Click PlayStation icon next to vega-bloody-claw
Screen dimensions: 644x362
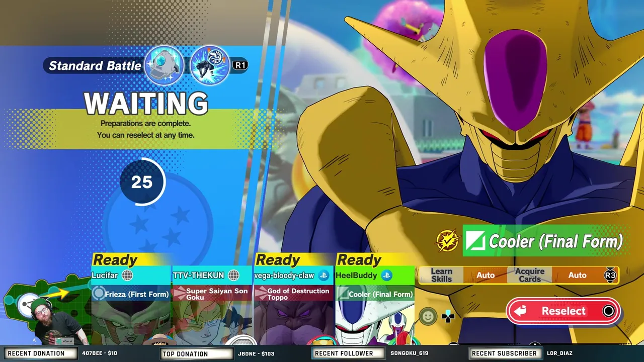pos(324,275)
